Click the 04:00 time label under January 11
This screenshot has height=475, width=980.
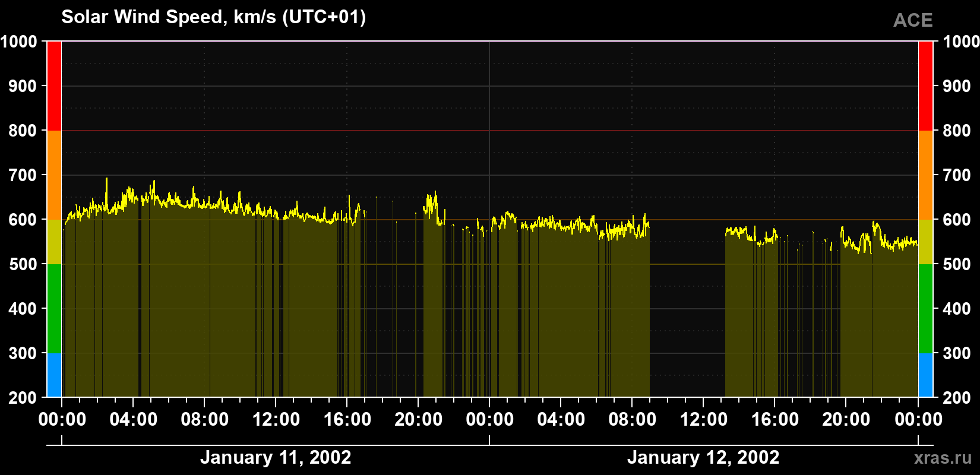click(x=134, y=419)
